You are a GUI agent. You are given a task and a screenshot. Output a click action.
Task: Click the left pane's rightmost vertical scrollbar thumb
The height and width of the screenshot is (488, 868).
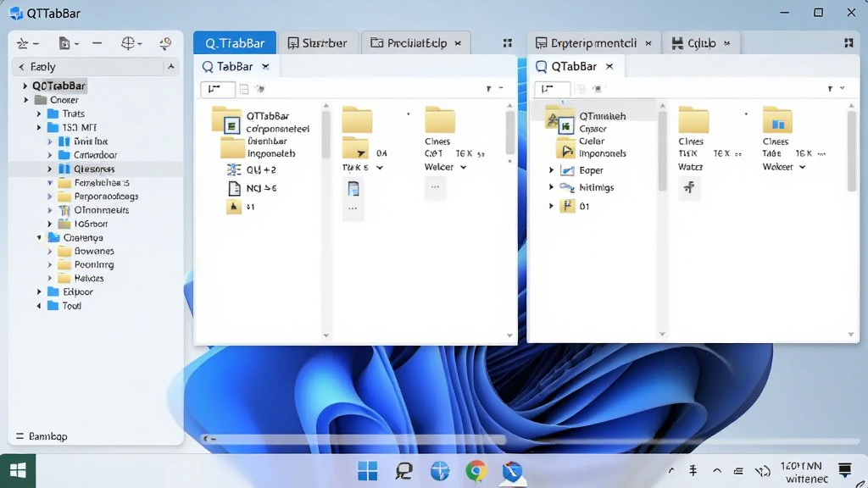coord(509,133)
